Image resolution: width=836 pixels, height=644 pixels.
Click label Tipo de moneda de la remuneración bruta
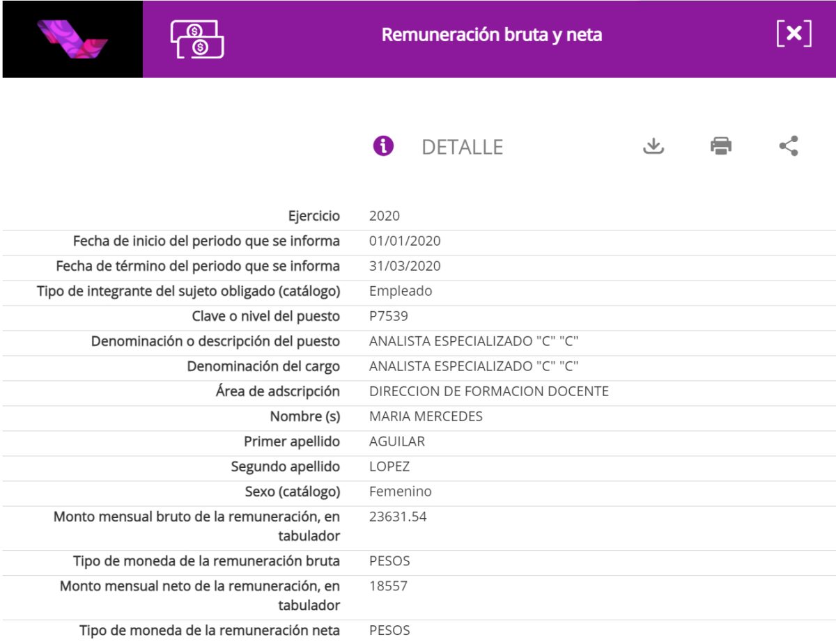click(207, 562)
